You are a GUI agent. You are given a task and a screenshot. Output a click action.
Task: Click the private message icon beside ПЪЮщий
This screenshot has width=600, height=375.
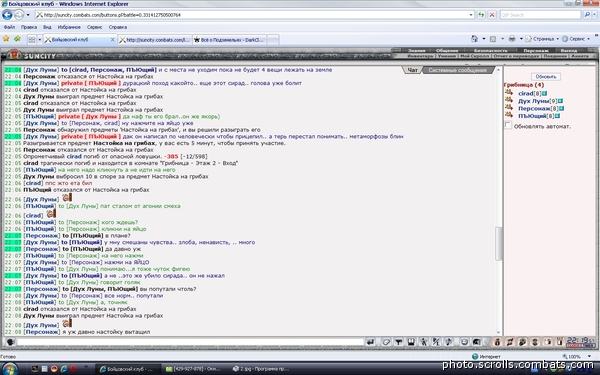(509, 115)
